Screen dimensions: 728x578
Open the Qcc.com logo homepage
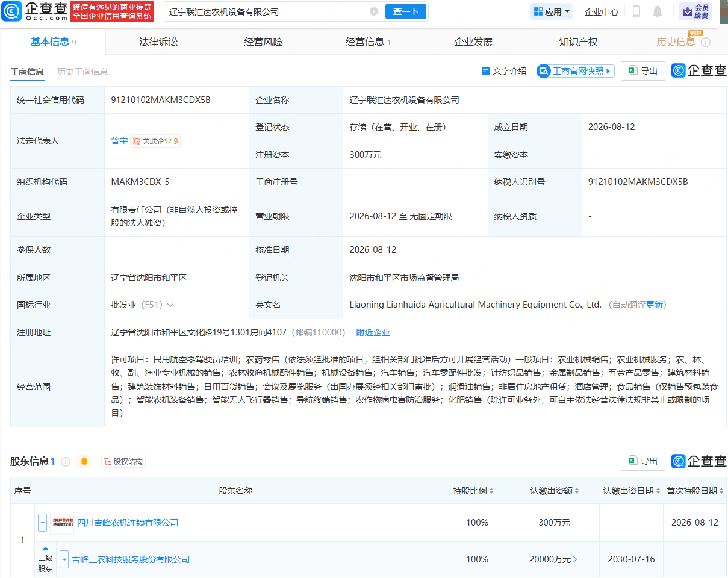[x=34, y=11]
